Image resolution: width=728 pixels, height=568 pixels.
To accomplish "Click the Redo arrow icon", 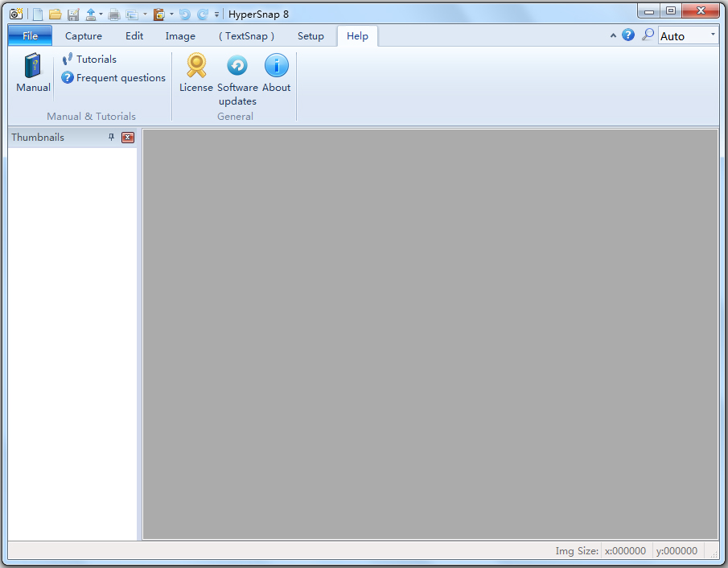I will [203, 14].
